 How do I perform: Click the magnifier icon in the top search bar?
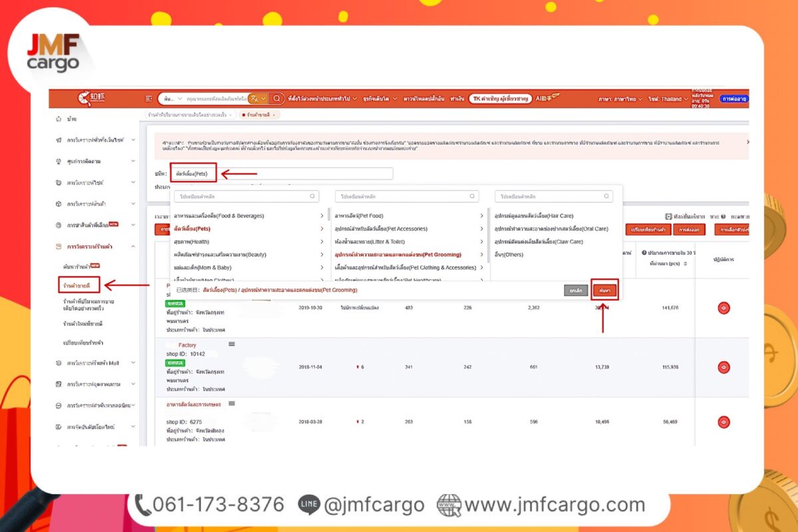coord(276,98)
